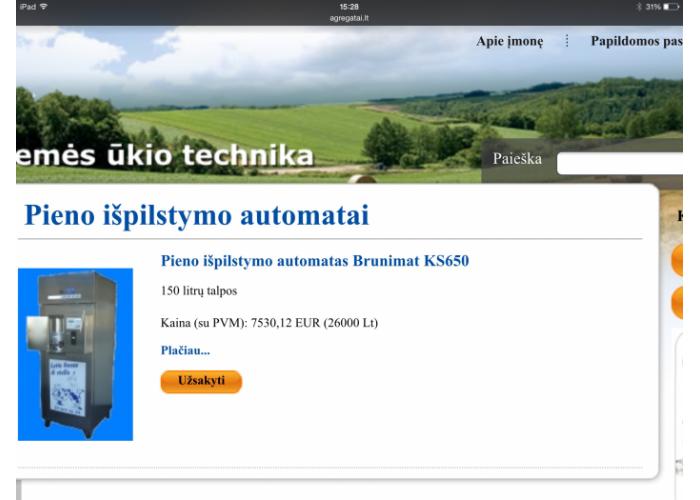Tap the Bluetooth status icon
Image resolution: width=700 pixels, height=500 pixels.
pos(639,7)
